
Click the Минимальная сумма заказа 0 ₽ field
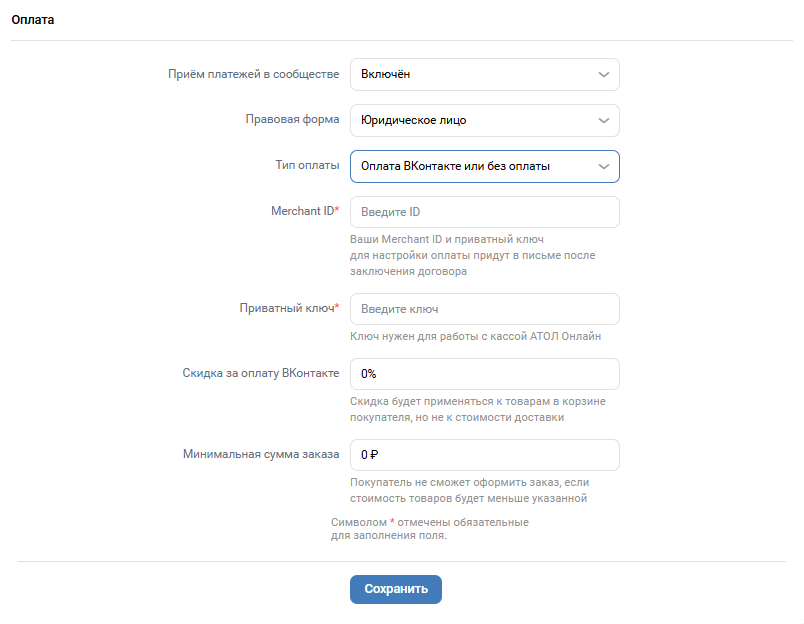(x=485, y=455)
